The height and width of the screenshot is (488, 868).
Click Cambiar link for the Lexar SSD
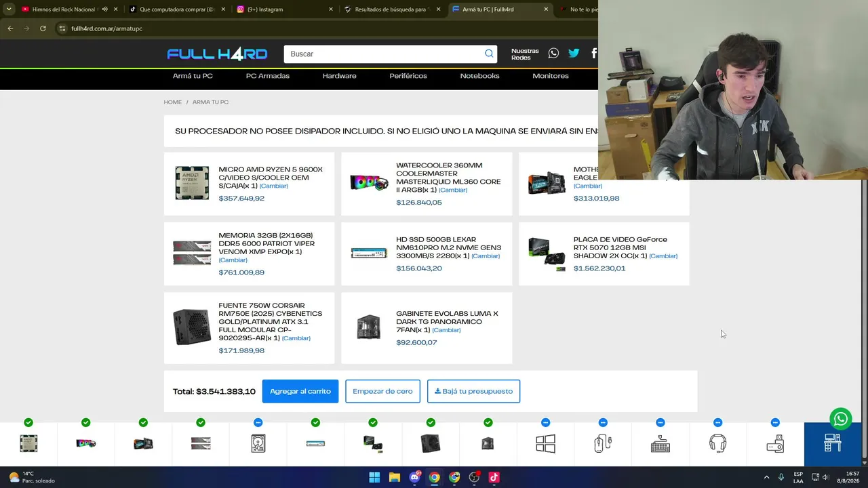click(x=486, y=256)
